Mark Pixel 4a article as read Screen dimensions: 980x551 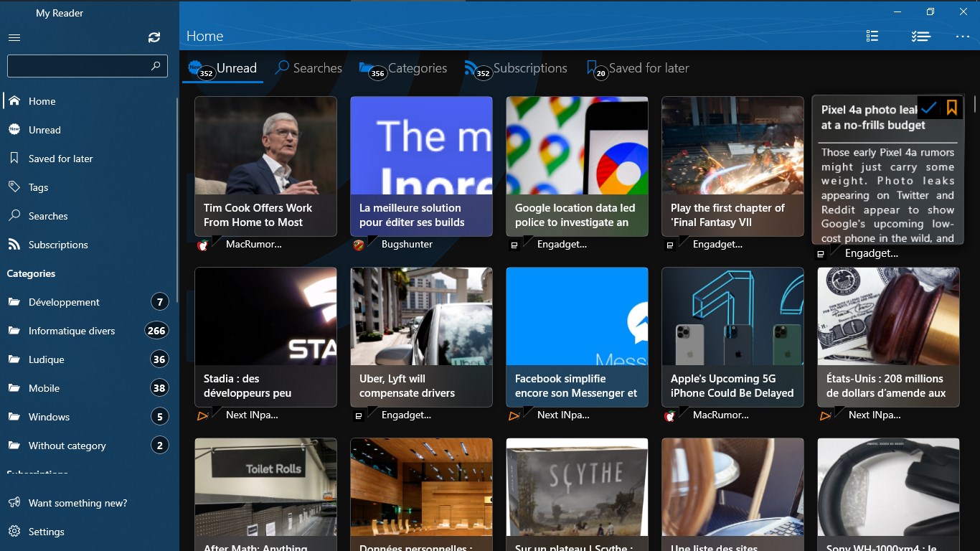[x=928, y=108]
